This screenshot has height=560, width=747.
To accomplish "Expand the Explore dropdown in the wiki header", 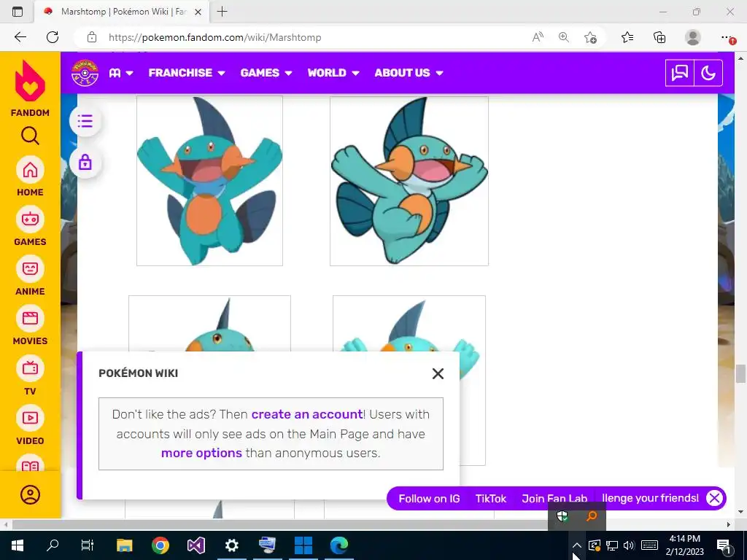I will click(x=121, y=73).
